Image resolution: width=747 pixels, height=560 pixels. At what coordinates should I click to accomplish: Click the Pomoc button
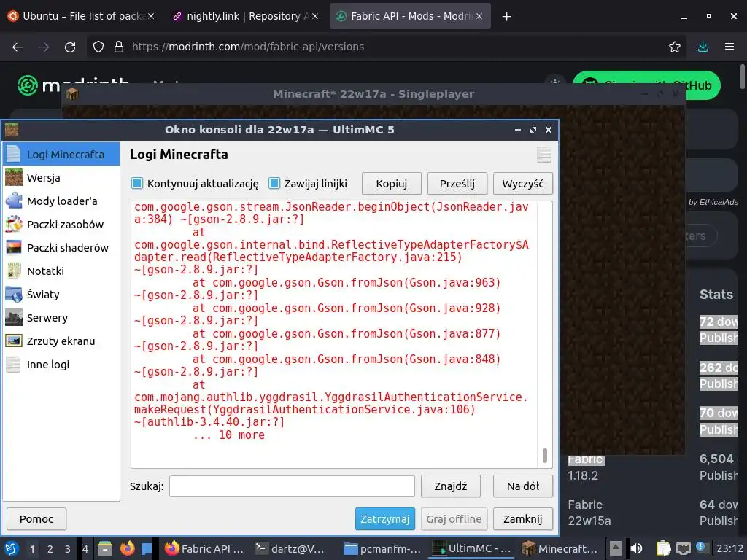click(36, 519)
